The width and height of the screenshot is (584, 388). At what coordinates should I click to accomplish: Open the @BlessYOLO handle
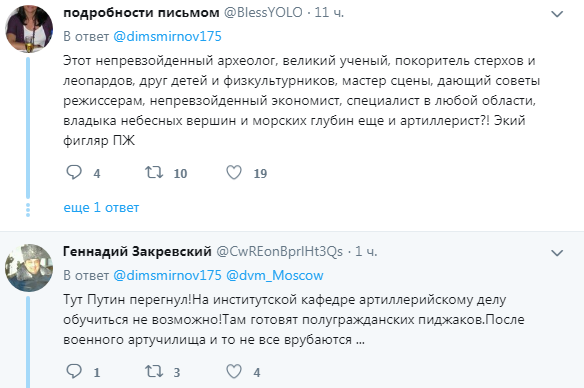[x=263, y=13]
